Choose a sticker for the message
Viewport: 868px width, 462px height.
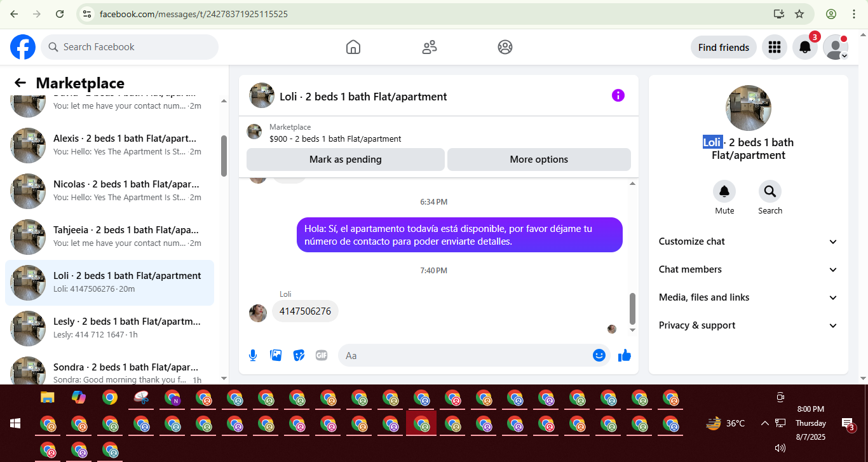(x=299, y=355)
